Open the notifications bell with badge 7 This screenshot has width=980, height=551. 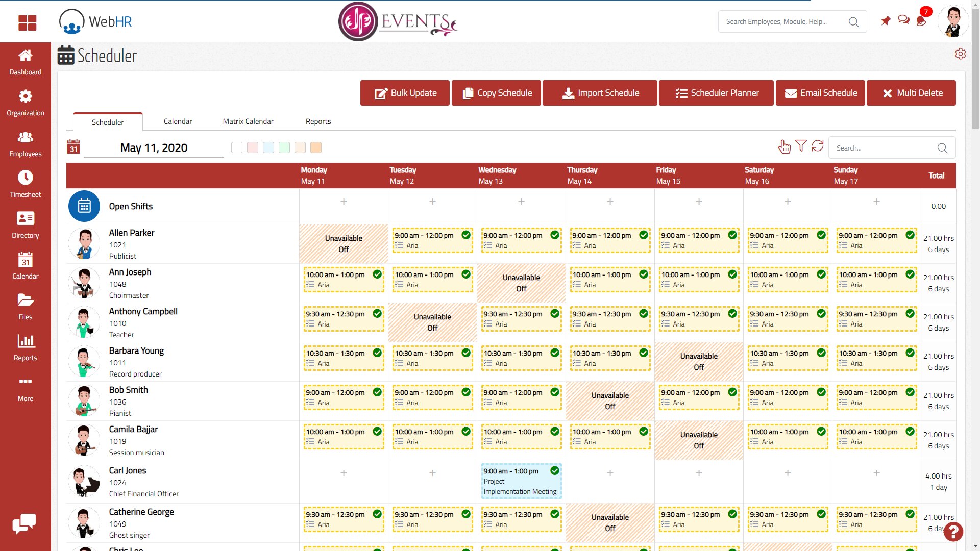(921, 21)
